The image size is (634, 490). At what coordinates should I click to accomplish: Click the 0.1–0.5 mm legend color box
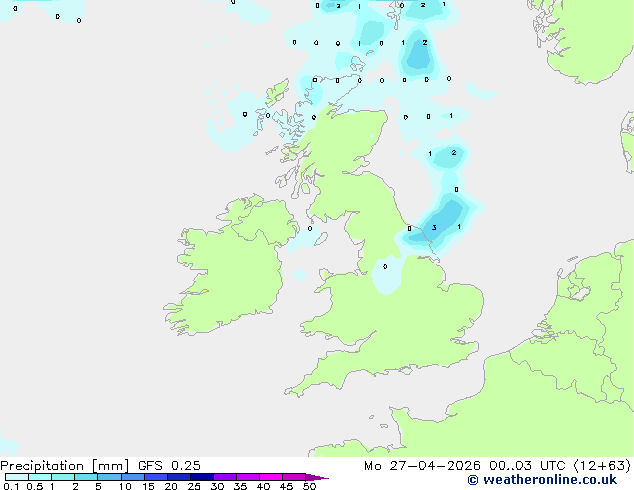pyautogui.click(x=17, y=477)
